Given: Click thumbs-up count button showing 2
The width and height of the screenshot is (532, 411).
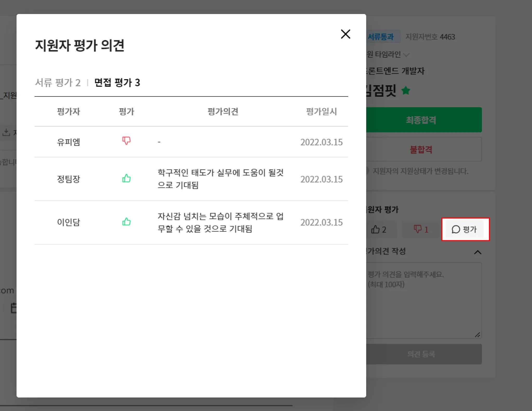Looking at the screenshot, I should (x=379, y=229).
